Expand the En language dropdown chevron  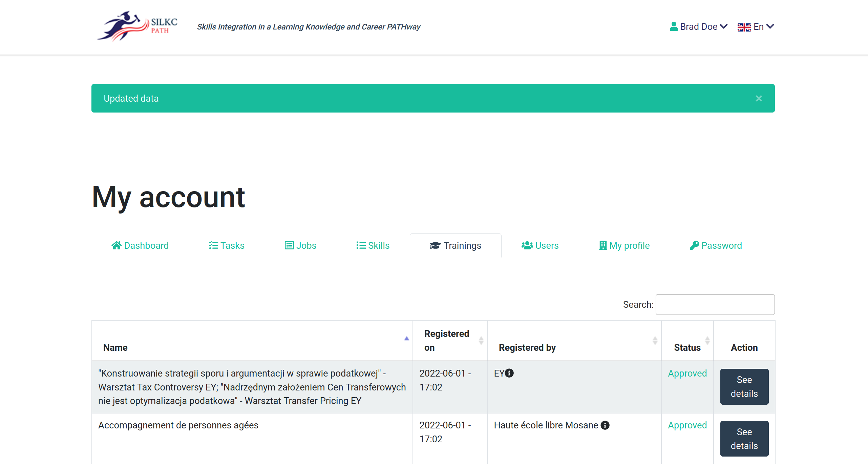[770, 26]
